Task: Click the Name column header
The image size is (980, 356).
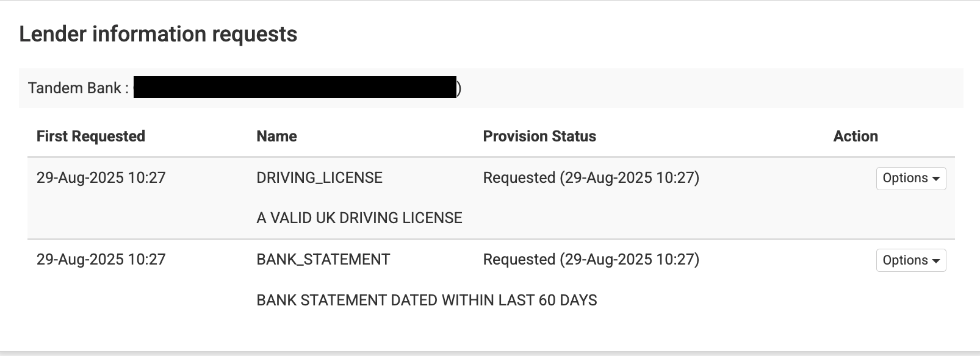Action: pos(276,136)
